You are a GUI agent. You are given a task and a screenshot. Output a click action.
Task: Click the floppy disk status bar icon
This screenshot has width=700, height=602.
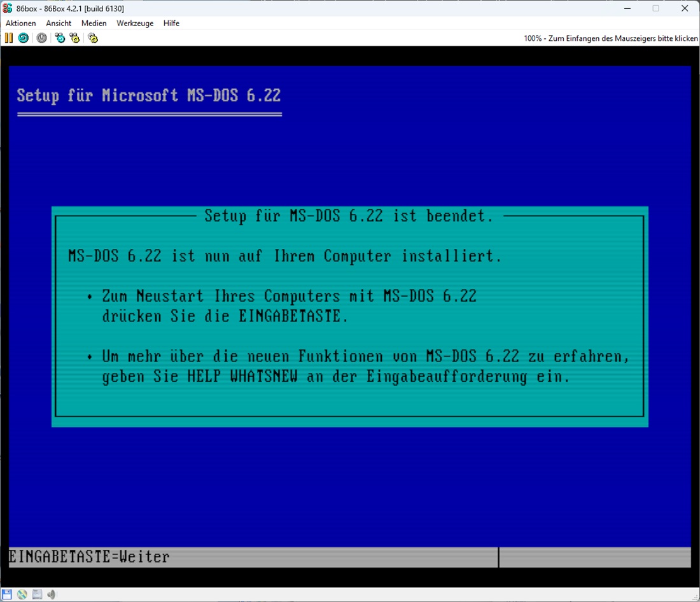tap(7, 594)
